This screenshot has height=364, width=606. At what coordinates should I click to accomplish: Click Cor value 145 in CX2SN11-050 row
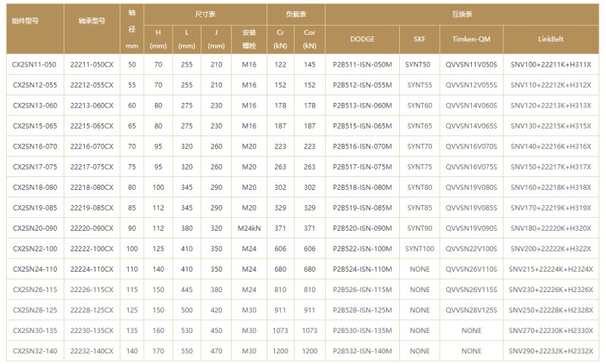(x=310, y=64)
